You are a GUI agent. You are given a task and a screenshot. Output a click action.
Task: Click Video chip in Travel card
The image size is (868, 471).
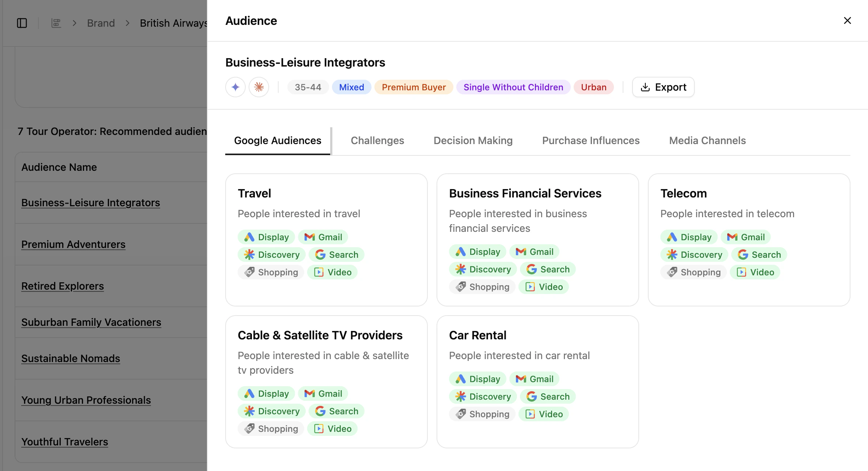pyautogui.click(x=332, y=272)
